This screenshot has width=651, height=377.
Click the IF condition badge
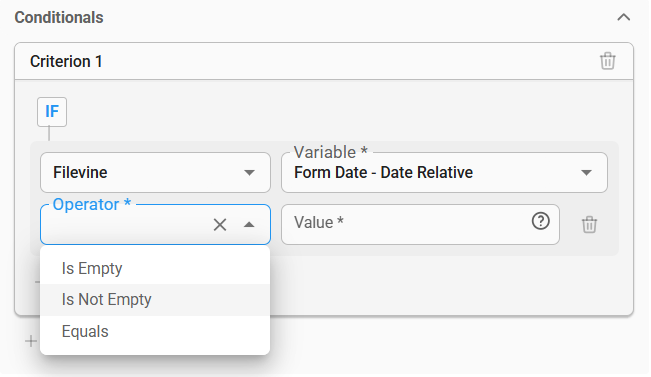(x=52, y=112)
